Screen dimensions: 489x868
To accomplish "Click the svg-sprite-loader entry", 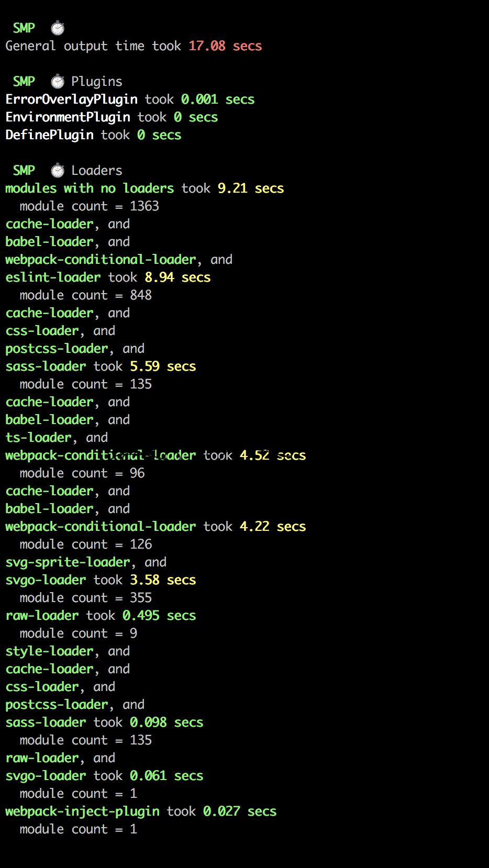I will click(x=68, y=562).
